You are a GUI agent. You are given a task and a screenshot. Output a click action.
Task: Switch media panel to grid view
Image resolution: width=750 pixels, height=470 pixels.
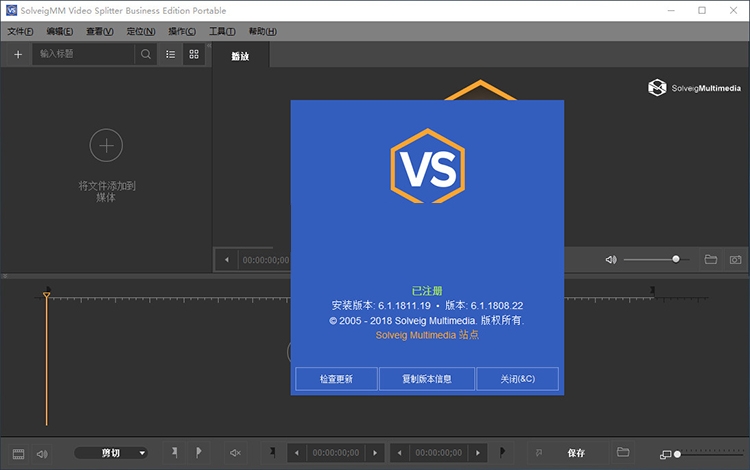tap(194, 54)
